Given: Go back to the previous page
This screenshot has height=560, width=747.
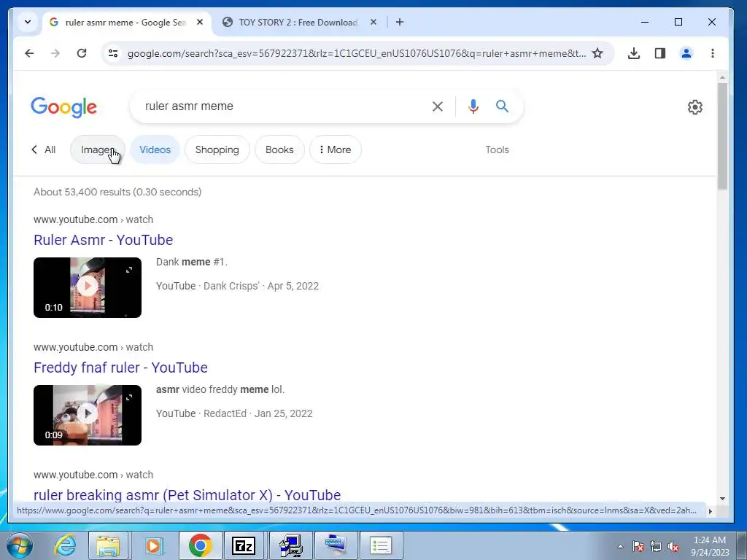Looking at the screenshot, I should pyautogui.click(x=29, y=53).
